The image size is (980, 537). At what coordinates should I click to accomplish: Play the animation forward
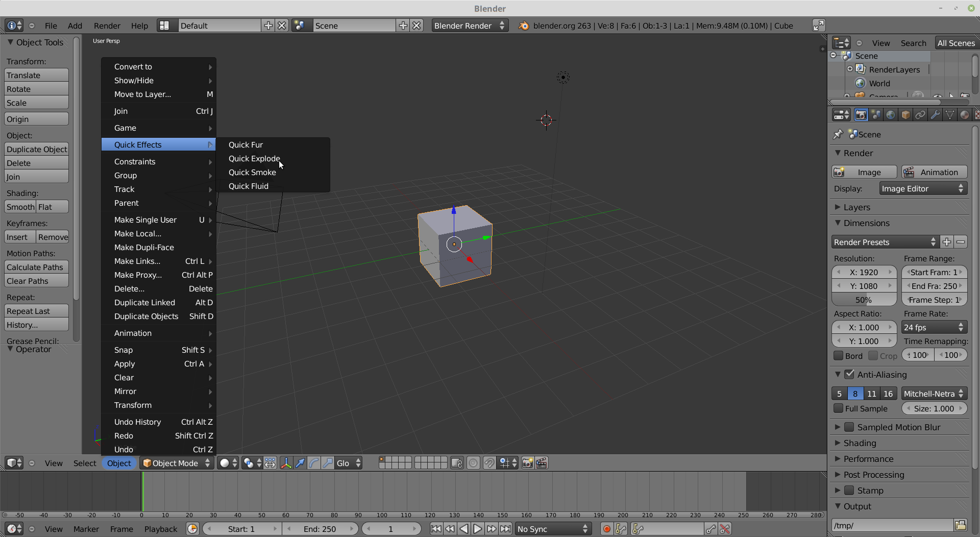click(478, 529)
